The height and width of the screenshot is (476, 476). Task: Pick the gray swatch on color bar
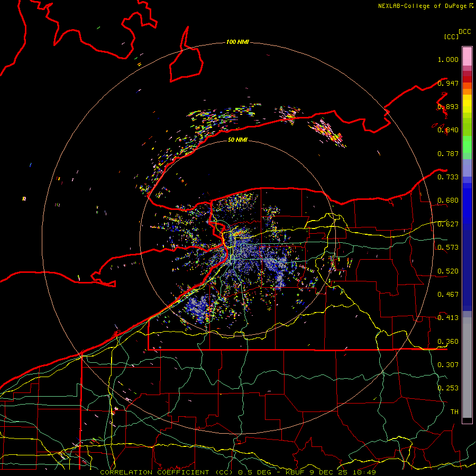(x=467, y=368)
